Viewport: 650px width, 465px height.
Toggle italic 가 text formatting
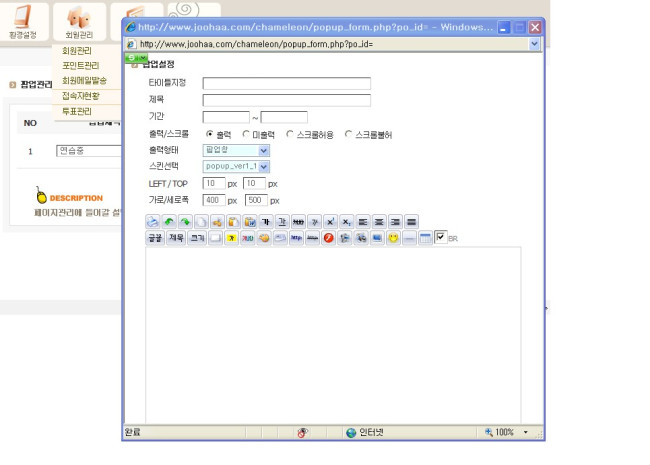pyautogui.click(x=314, y=222)
